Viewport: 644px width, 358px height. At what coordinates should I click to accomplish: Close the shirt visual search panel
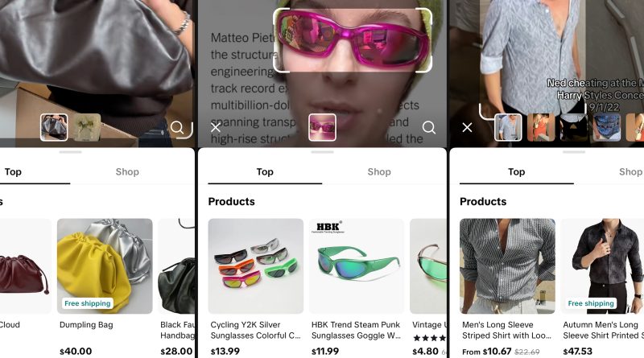pos(467,127)
